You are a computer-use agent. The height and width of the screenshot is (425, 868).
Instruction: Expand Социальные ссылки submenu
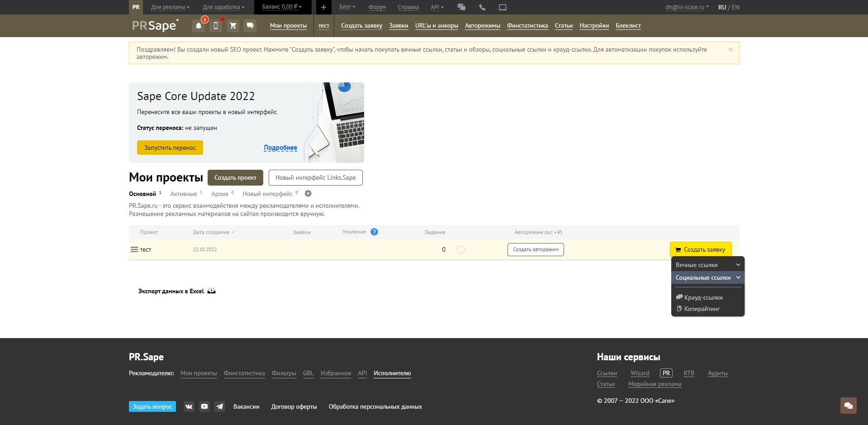(708, 277)
